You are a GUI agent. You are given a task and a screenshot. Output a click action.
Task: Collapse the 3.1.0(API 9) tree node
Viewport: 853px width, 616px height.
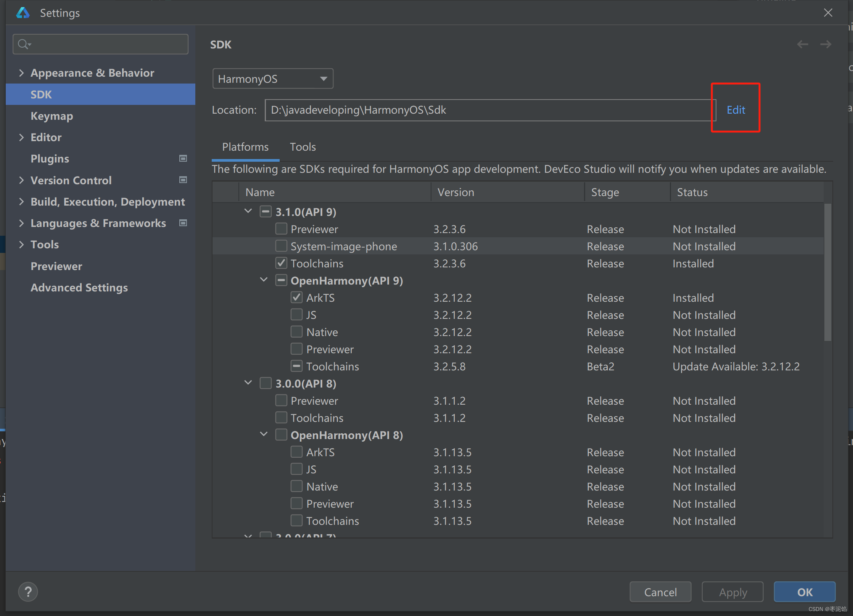point(248,211)
